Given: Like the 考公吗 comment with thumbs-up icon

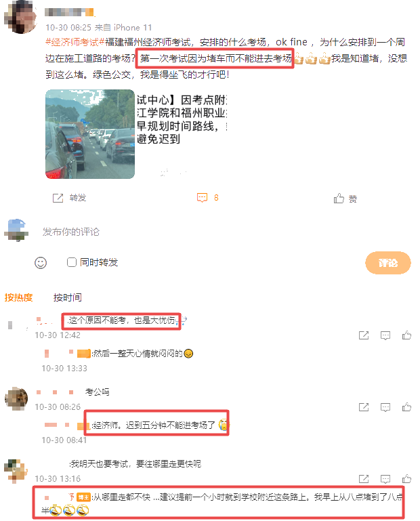Looking at the screenshot, I should [x=406, y=407].
